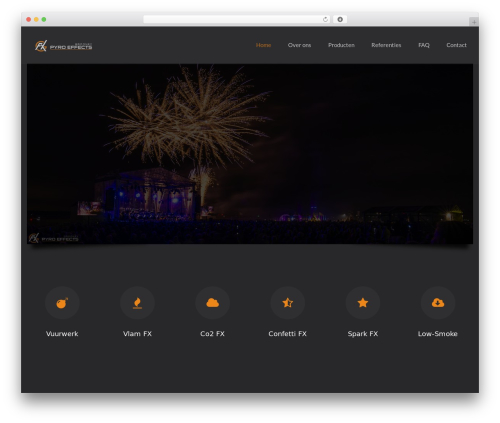Open a new browser tab with plus
The width and height of the screenshot is (500, 423).
coord(474,22)
